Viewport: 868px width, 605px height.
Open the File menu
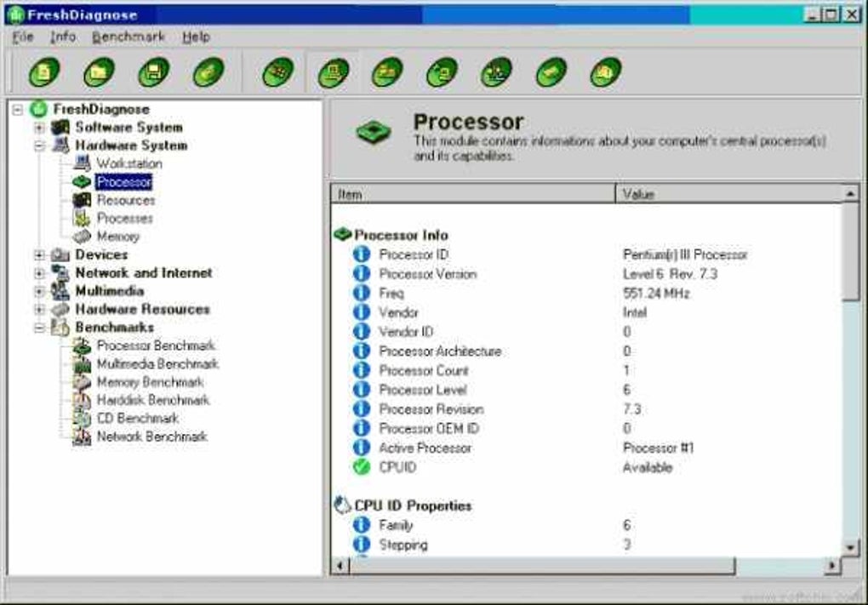23,37
